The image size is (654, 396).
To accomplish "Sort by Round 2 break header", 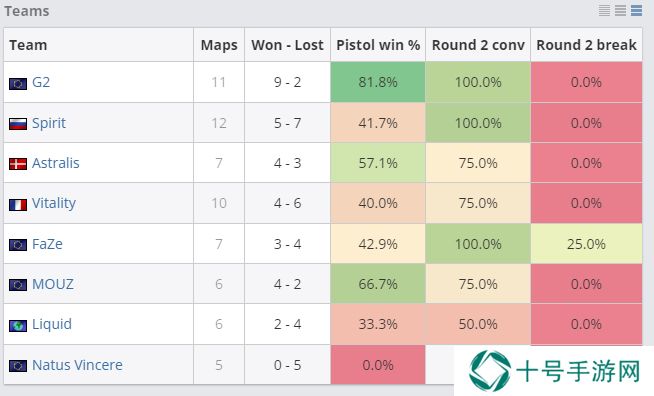I will (x=586, y=45).
